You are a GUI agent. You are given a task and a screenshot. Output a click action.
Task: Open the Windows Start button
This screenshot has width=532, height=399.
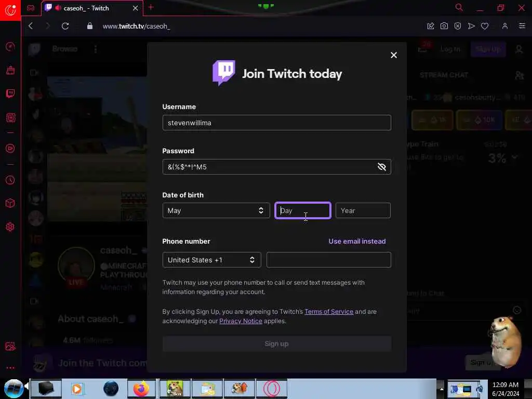pyautogui.click(x=14, y=389)
